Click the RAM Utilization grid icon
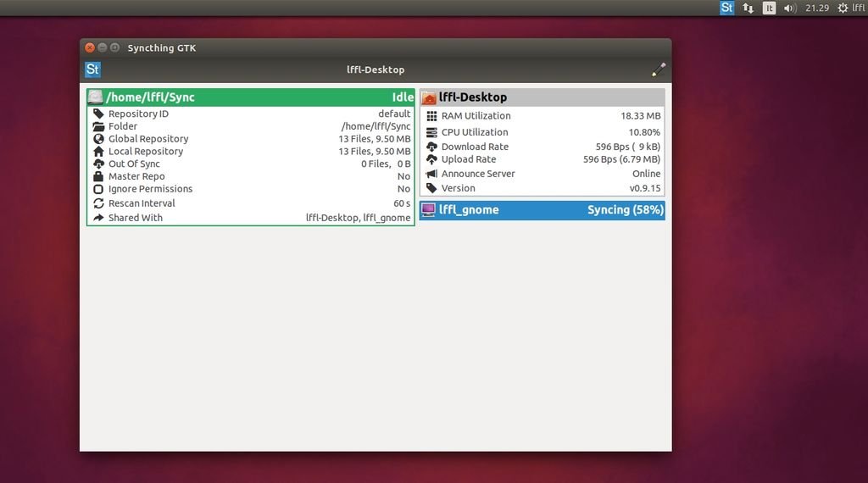 (431, 116)
